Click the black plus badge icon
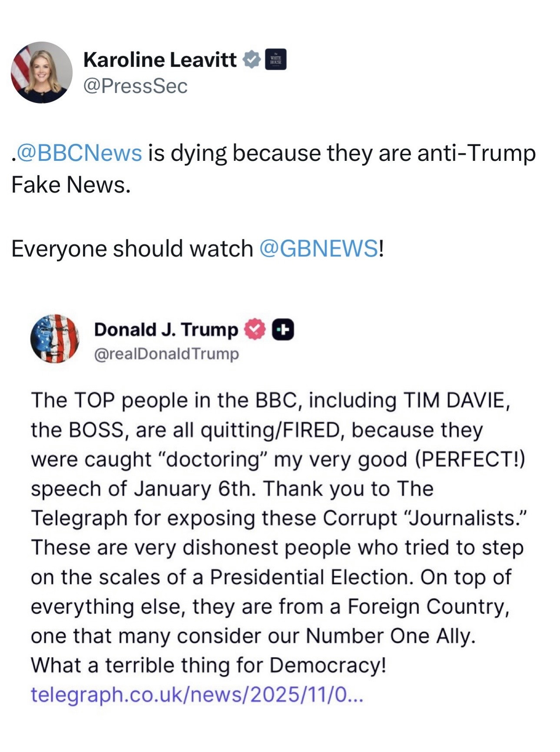The image size is (560, 752). pos(283,329)
